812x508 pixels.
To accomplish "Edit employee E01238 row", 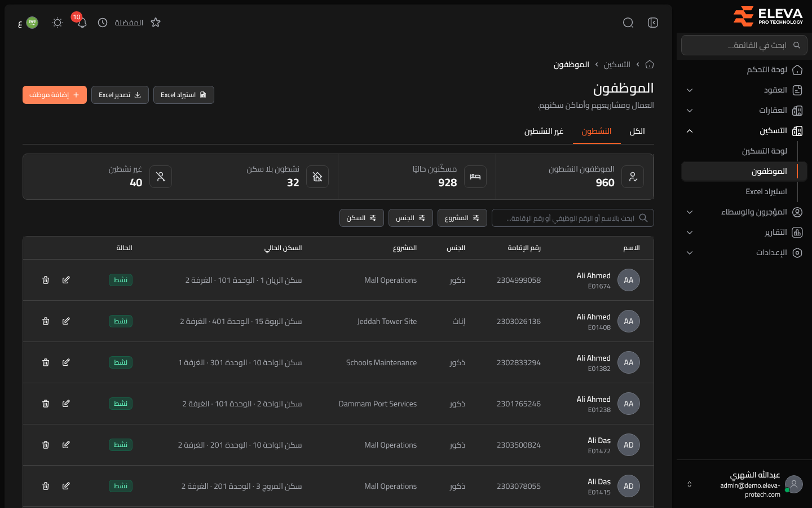I will tap(66, 404).
